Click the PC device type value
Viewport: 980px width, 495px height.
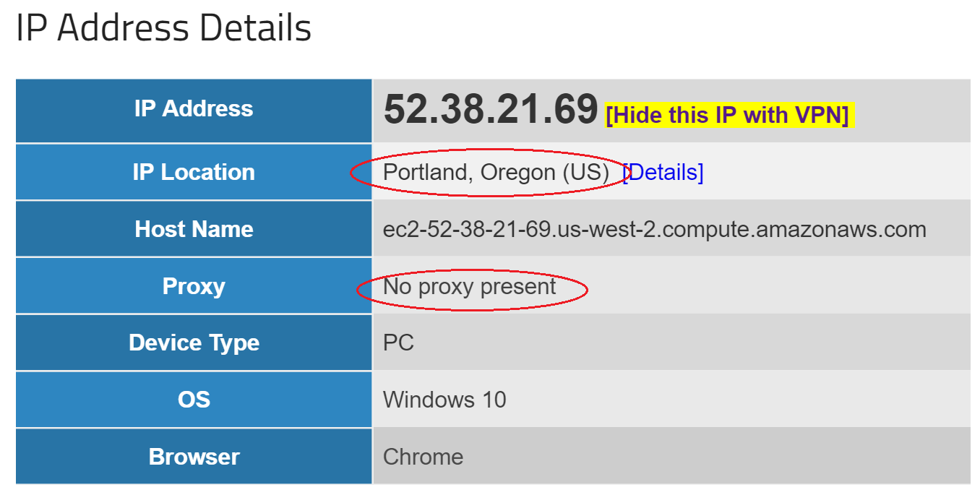click(398, 343)
